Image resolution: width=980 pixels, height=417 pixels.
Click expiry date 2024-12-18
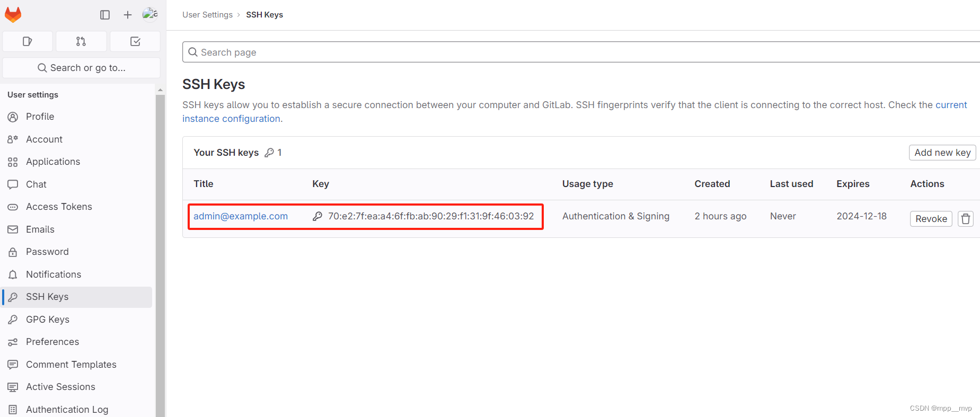click(x=862, y=216)
